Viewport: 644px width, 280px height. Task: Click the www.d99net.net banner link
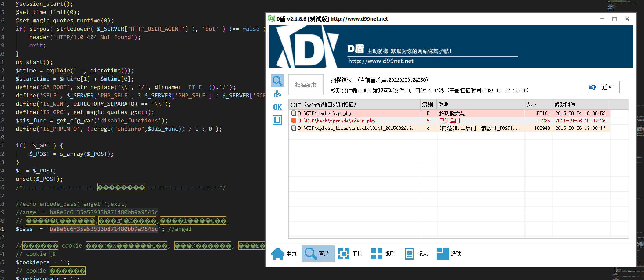point(381,61)
